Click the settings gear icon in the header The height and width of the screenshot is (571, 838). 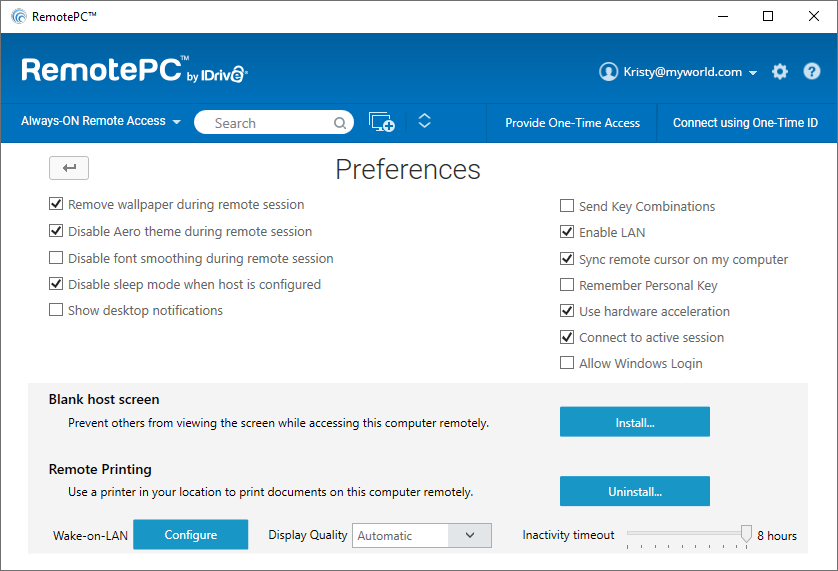(x=780, y=72)
